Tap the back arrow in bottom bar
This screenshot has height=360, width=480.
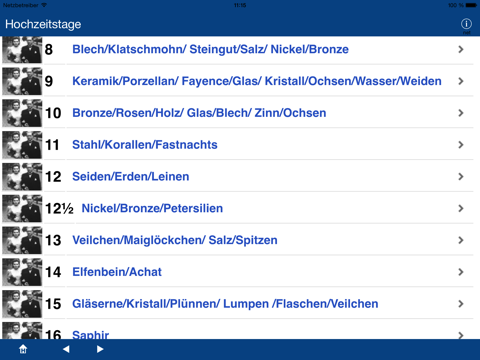tap(66, 349)
